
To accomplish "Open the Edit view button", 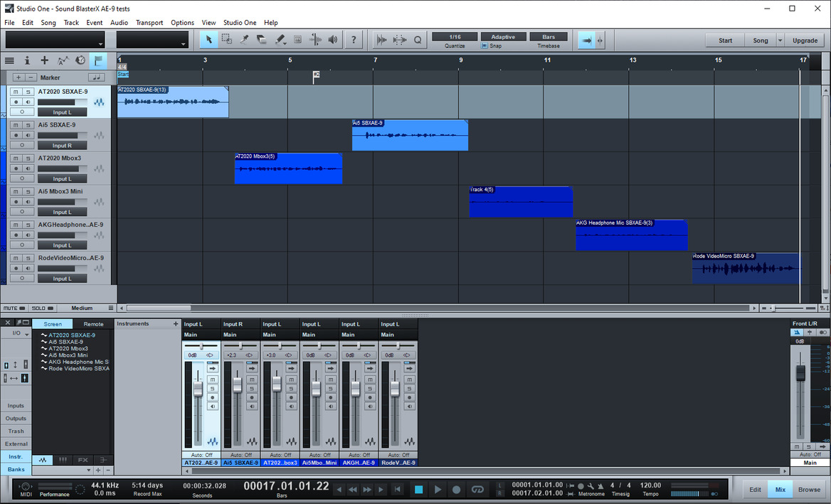I will (755, 489).
